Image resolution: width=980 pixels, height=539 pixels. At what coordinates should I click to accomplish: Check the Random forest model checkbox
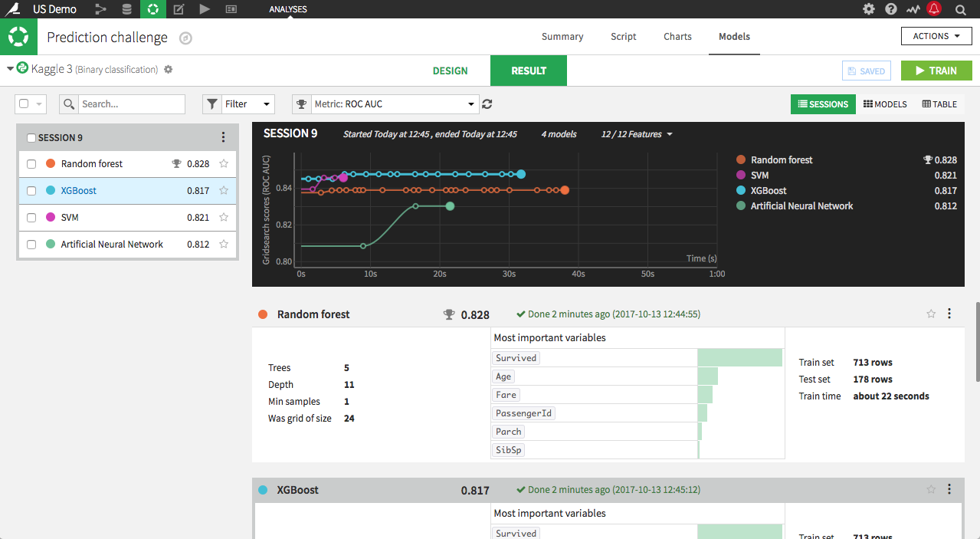(31, 163)
